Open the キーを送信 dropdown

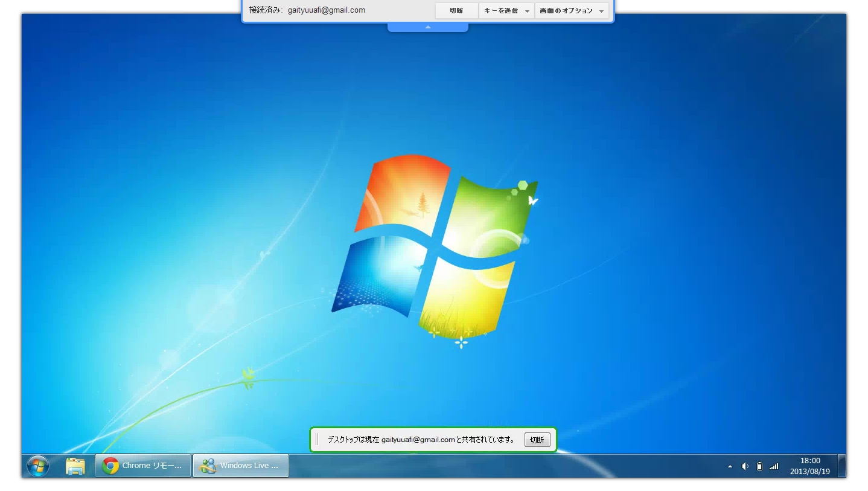click(x=506, y=11)
